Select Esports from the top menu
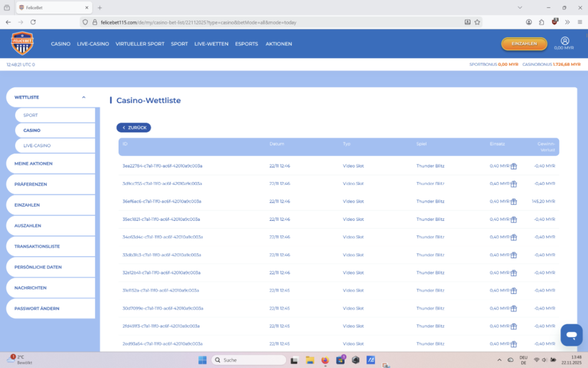 click(x=246, y=44)
